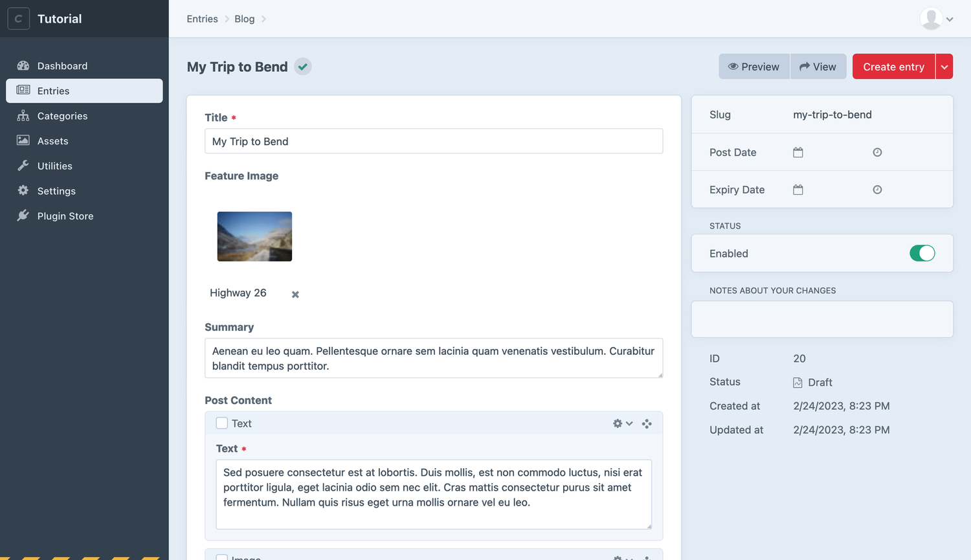This screenshot has height=560, width=971.
Task: Open the Assets section icon
Action: tap(23, 140)
